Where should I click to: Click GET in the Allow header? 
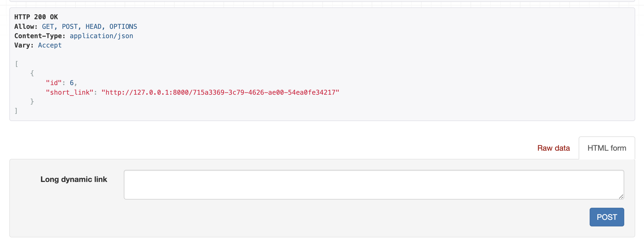[x=48, y=27]
